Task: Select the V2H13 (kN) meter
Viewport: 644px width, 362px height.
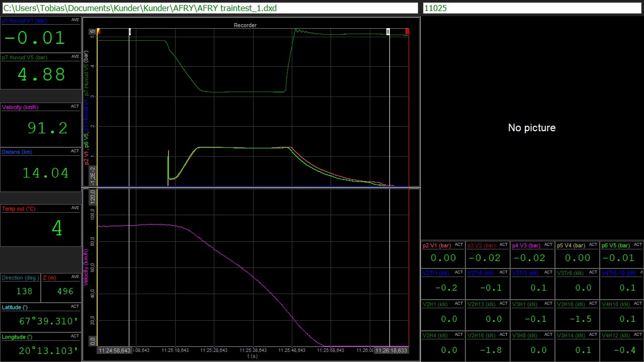Action: [x=488, y=315]
